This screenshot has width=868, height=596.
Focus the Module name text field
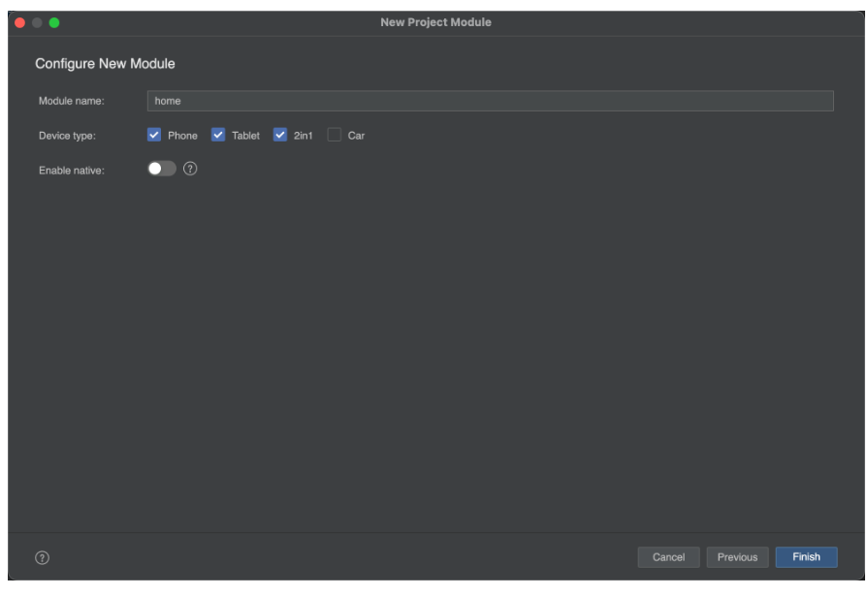coord(490,101)
